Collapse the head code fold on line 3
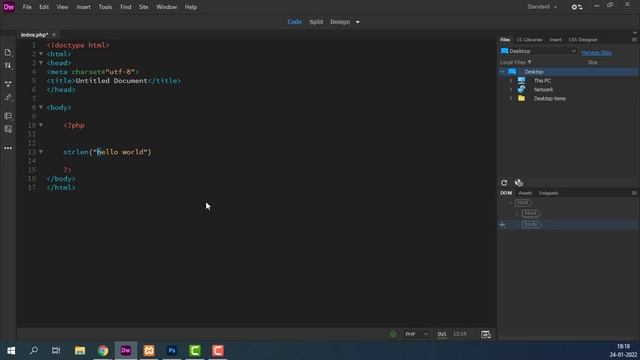 [41, 63]
